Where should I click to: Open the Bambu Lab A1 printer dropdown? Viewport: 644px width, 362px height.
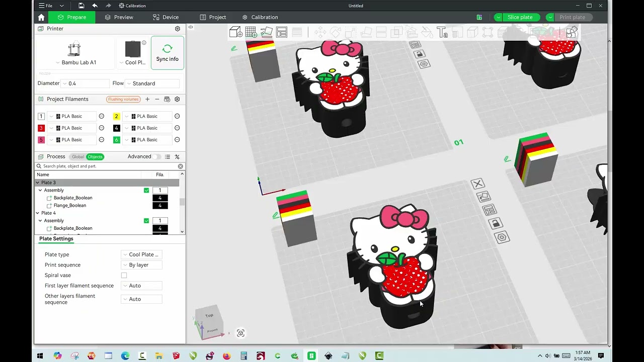tap(75, 62)
